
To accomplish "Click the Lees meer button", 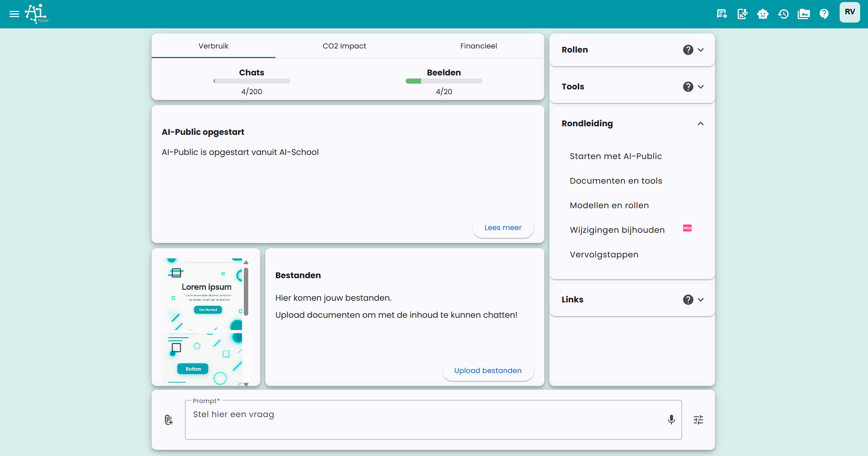I will 503,228.
